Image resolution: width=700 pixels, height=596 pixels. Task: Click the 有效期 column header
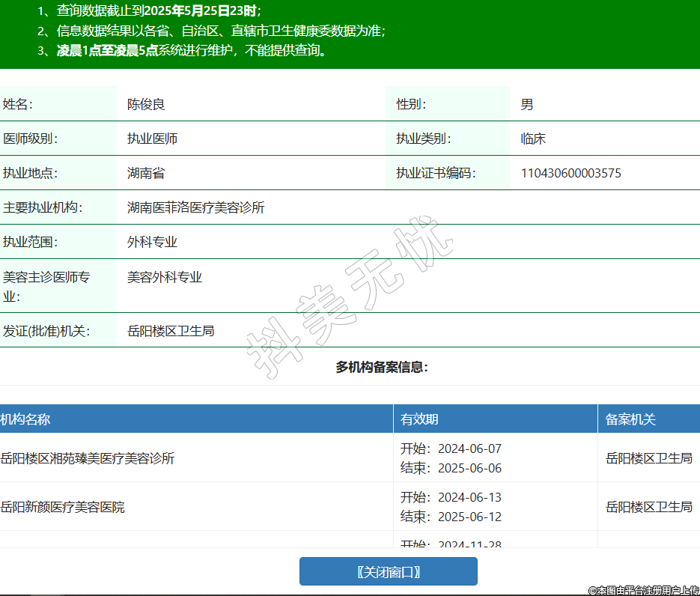(419, 419)
